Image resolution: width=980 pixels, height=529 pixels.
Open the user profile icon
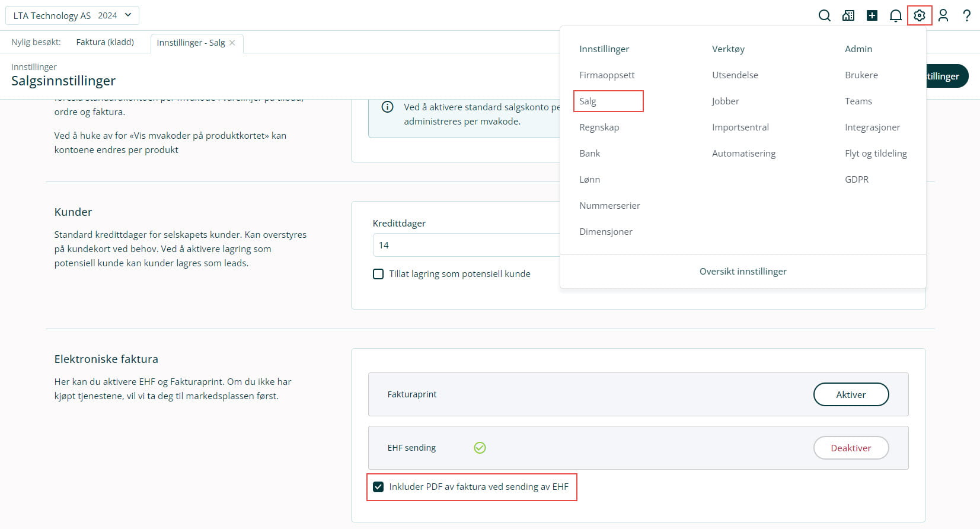click(x=943, y=15)
